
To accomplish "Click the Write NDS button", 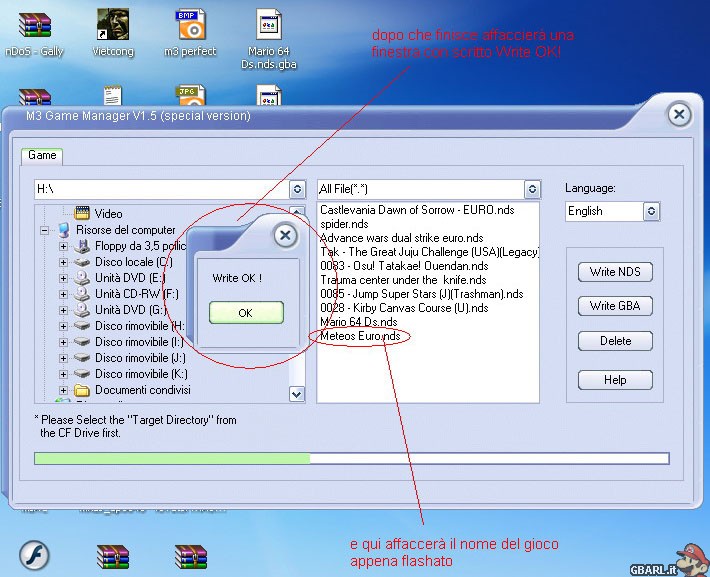I will point(615,272).
